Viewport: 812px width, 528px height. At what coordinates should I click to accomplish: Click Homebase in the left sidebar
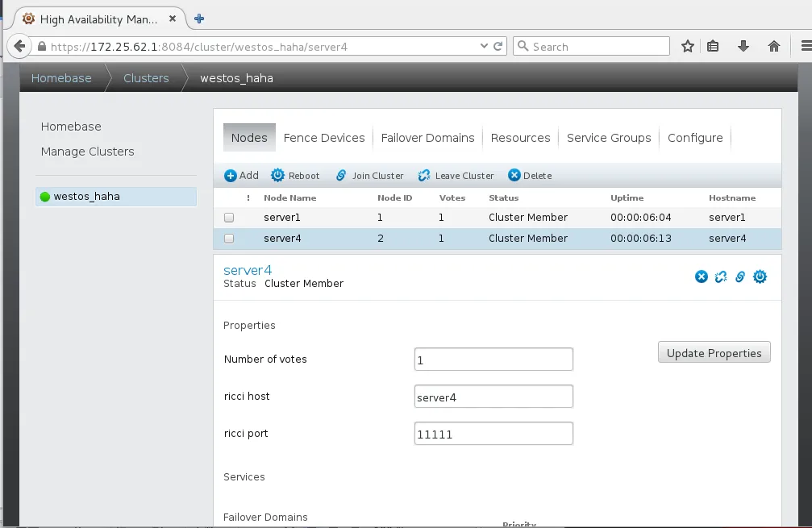(71, 127)
